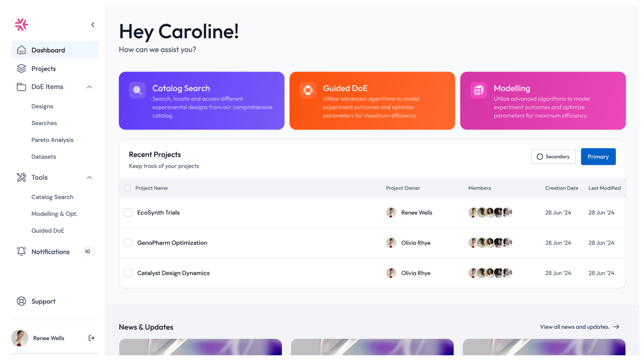Click the Notifications bell icon
644x360 pixels.
21,251
